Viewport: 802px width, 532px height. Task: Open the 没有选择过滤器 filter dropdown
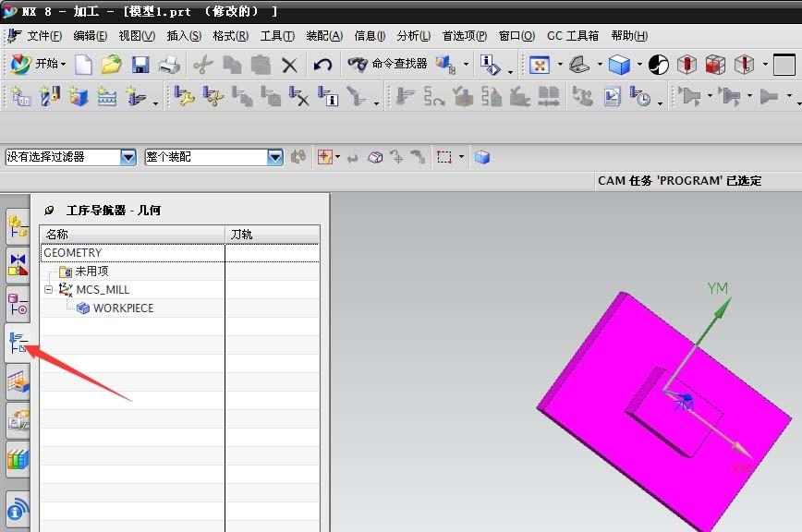point(129,157)
